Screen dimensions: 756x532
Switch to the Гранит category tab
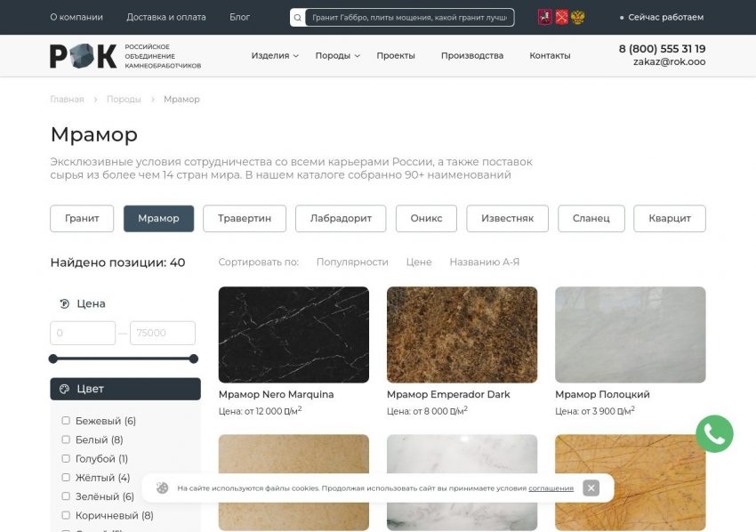82,219
